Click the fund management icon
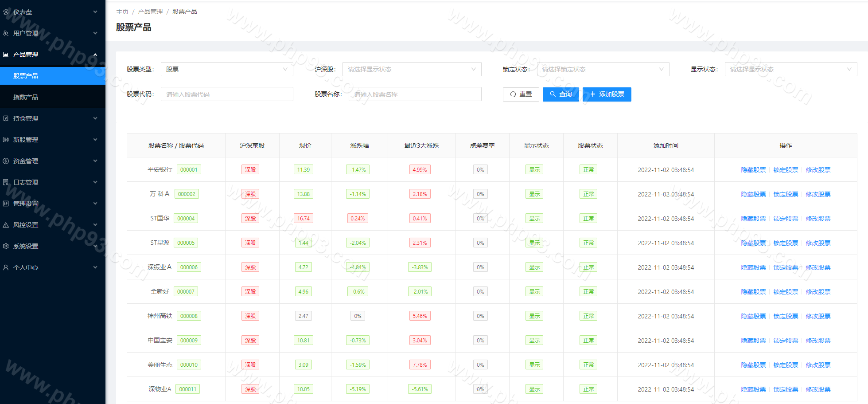 [6, 161]
